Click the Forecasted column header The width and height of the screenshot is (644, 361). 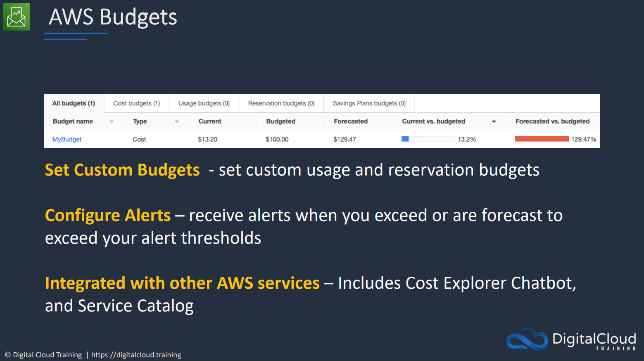[x=351, y=121]
